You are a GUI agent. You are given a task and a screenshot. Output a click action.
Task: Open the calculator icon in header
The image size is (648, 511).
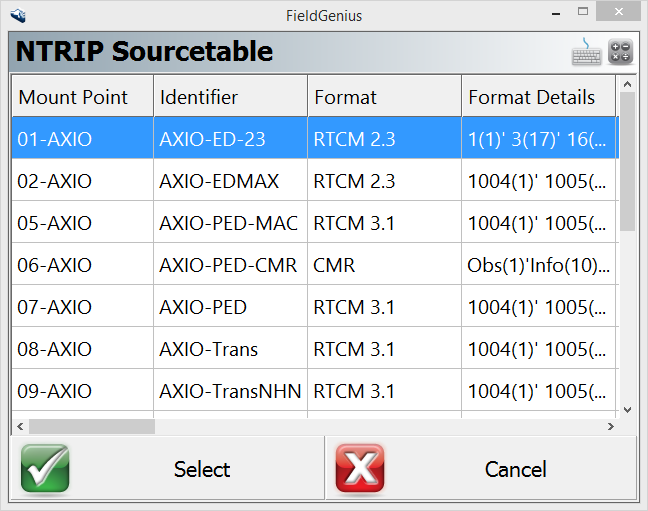(x=620, y=52)
